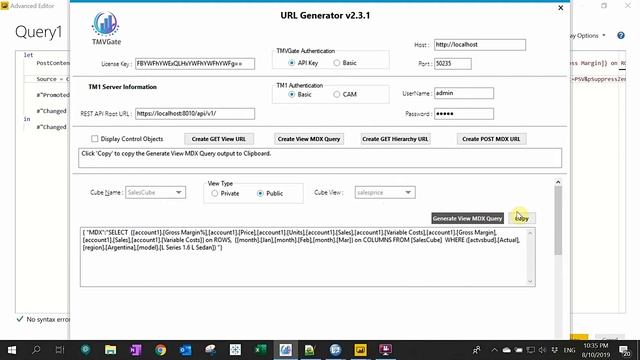Click the status message text box
This screenshot has height=360, width=640.
320,158
